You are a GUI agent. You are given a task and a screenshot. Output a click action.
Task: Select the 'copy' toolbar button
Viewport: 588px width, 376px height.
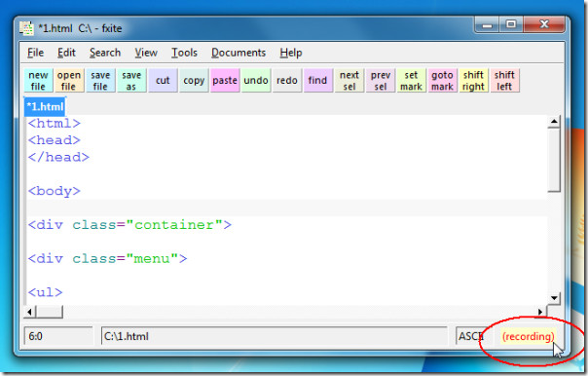[x=194, y=81]
